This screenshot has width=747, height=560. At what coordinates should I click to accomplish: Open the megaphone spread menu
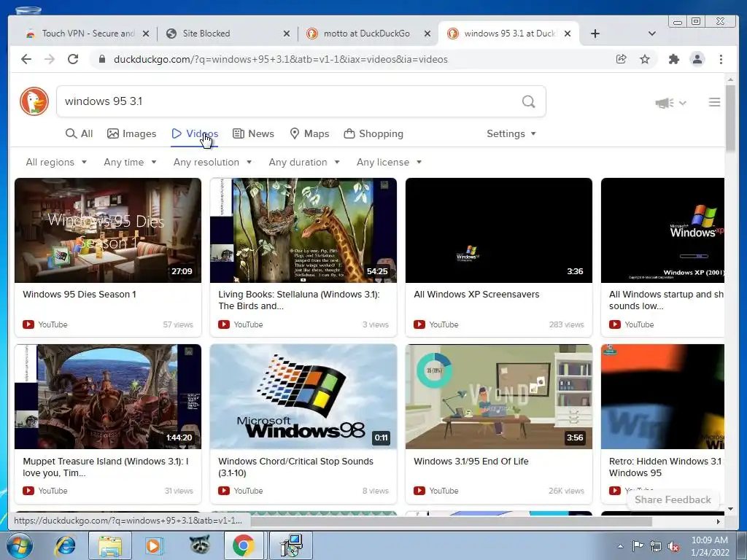[x=670, y=102]
